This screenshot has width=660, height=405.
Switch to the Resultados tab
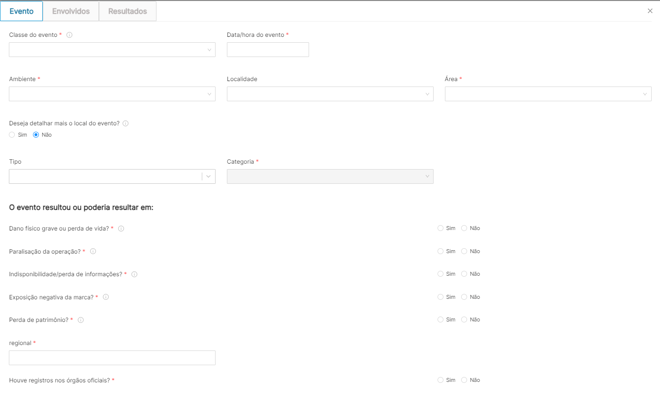click(127, 12)
